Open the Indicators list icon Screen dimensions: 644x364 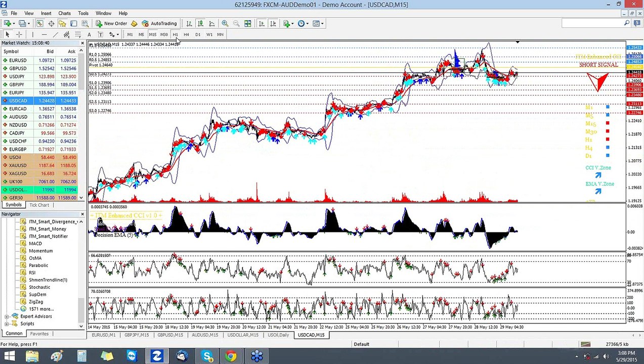coord(288,23)
